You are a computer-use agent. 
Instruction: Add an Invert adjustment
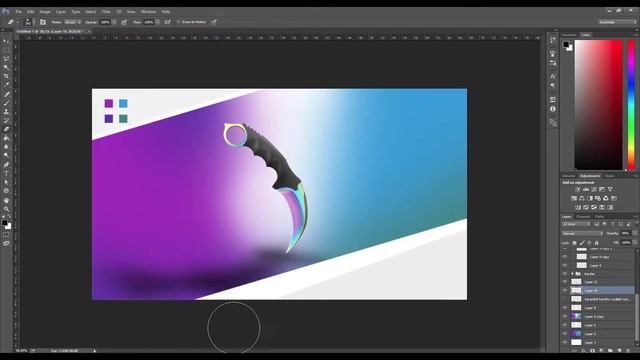point(578,207)
